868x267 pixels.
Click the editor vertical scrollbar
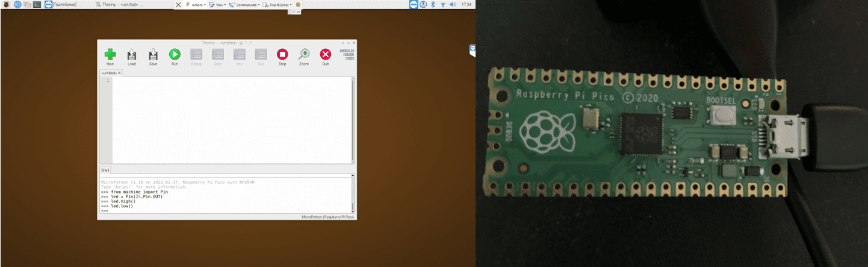353,121
